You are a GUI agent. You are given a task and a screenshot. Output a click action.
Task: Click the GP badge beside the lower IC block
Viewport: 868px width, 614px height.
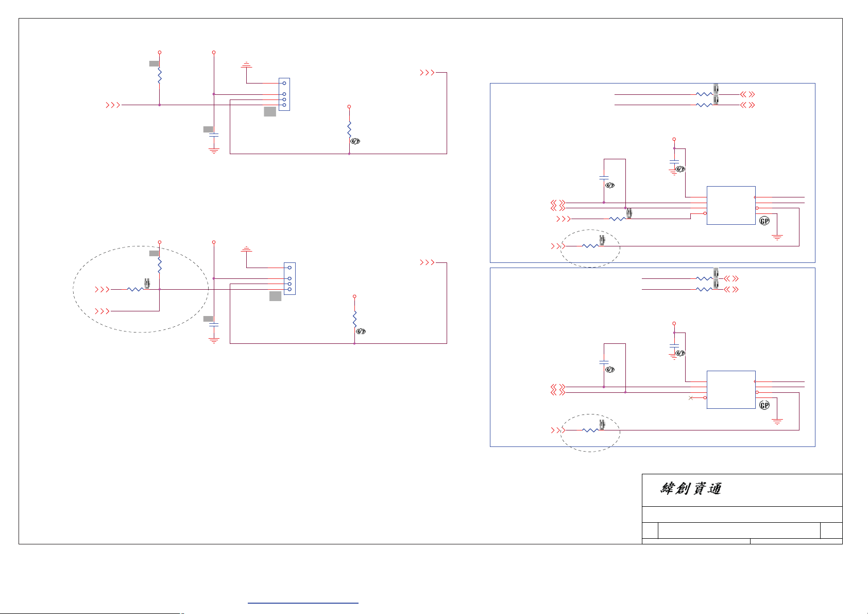764,406
